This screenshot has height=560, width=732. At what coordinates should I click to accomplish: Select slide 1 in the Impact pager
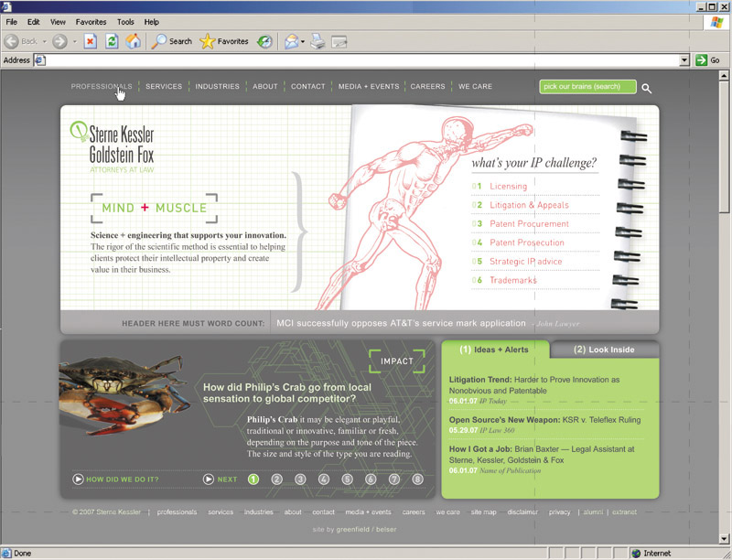point(253,479)
